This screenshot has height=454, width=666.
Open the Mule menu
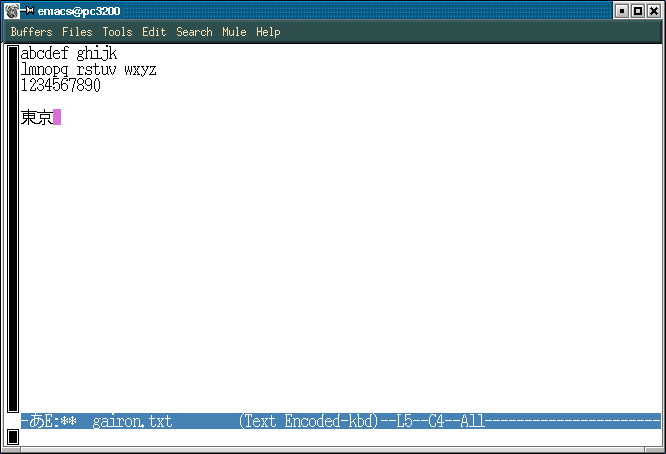234,32
